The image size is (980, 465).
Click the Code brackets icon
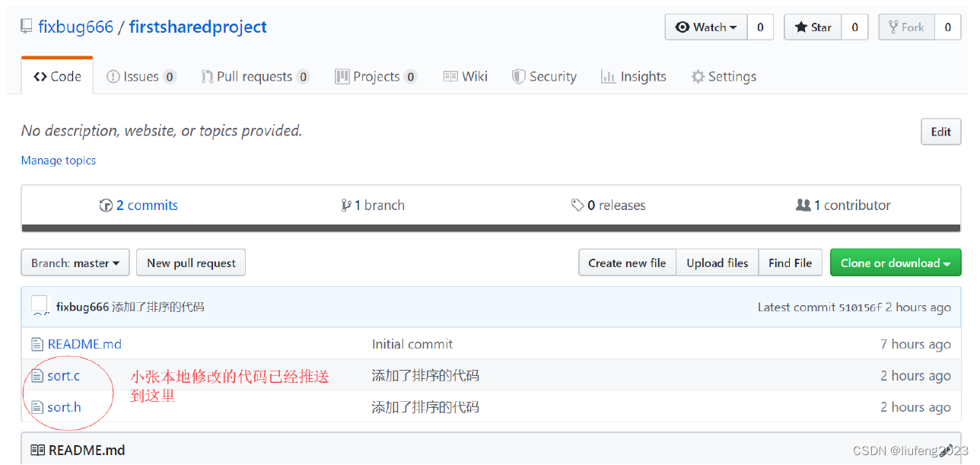pyautogui.click(x=40, y=76)
